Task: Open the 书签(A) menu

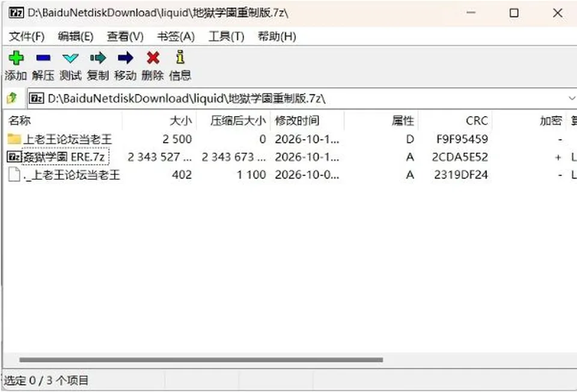Action: 176,37
